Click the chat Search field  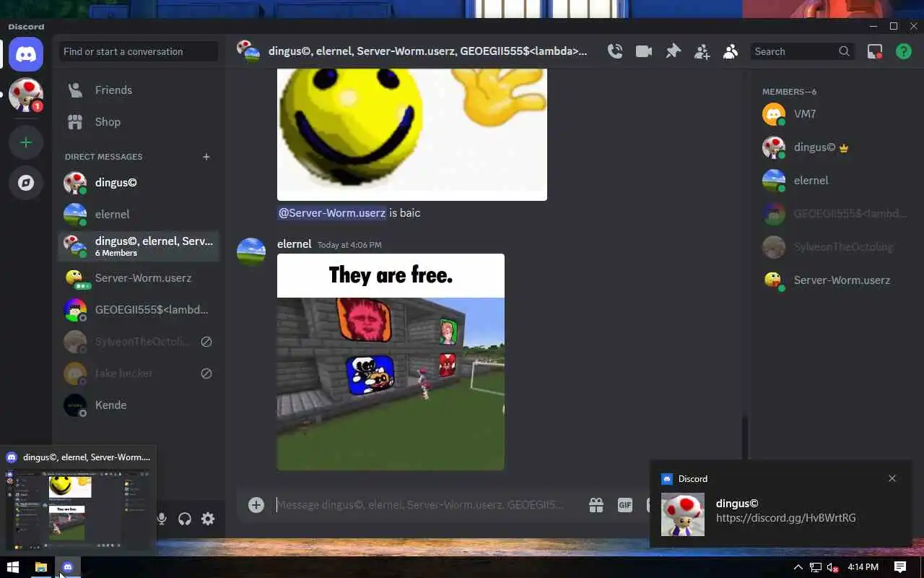coord(802,51)
